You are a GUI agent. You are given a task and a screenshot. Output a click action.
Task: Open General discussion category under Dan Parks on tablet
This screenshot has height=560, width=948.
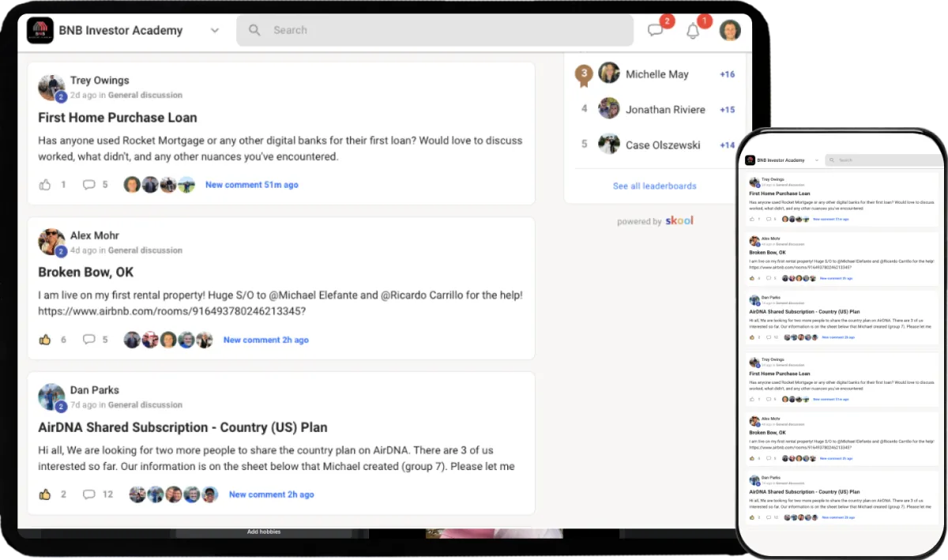145,405
